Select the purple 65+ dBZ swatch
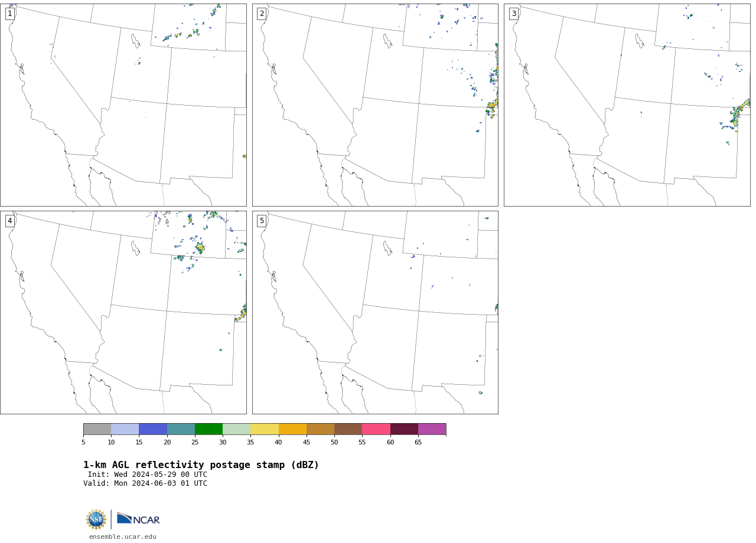The image size is (756, 543). point(432,429)
